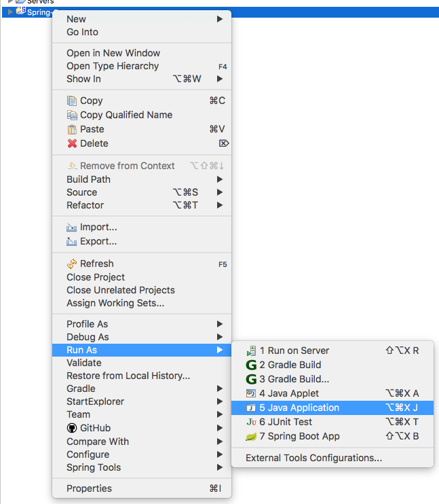
Task: Expand the Compare With submenu arrow
Action: coord(220,442)
